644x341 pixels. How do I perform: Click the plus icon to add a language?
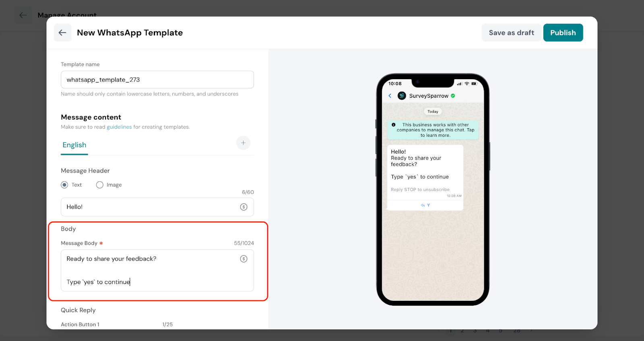pyautogui.click(x=243, y=143)
